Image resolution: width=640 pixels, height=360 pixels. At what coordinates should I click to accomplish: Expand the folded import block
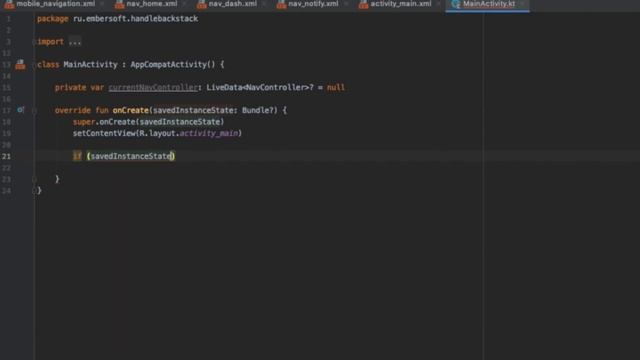[x=34, y=42]
